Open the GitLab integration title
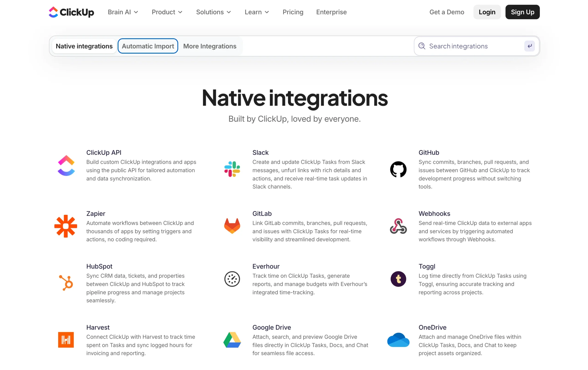Image resolution: width=588 pixels, height=370 pixels. (262, 213)
